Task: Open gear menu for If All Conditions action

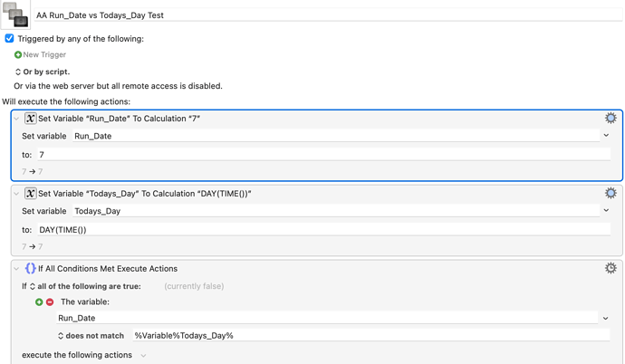Action: (611, 268)
